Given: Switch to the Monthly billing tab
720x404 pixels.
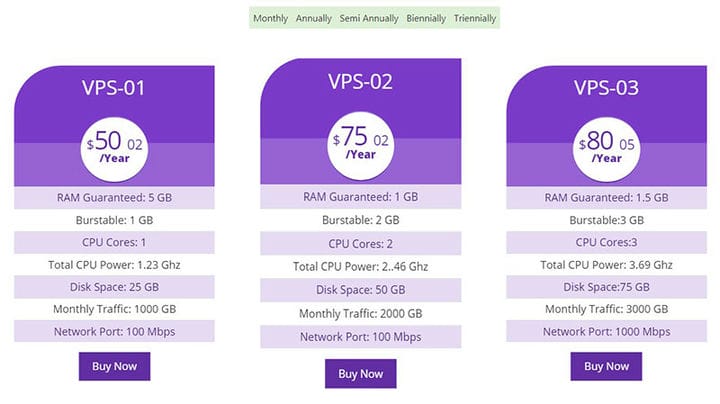Looking at the screenshot, I should 270,18.
